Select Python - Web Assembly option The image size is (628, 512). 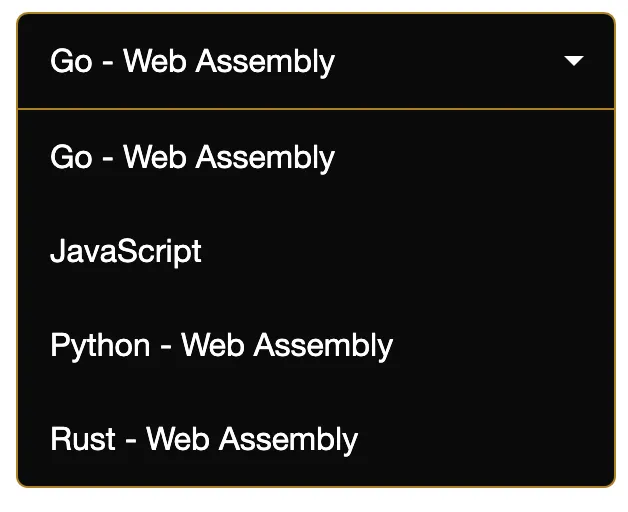pyautogui.click(x=221, y=346)
